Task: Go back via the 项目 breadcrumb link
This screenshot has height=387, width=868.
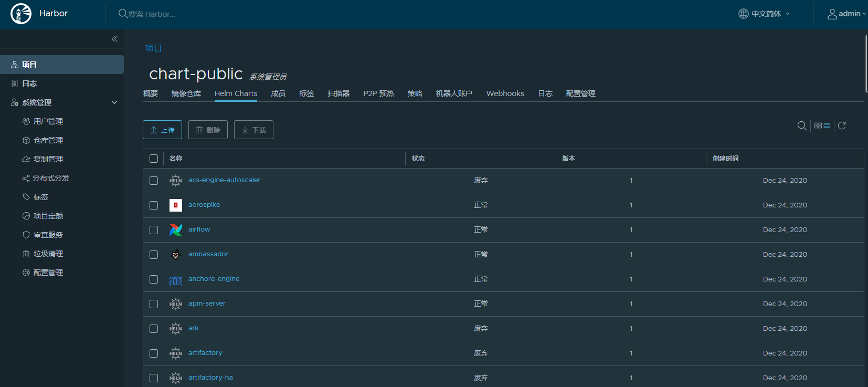Action: 153,48
